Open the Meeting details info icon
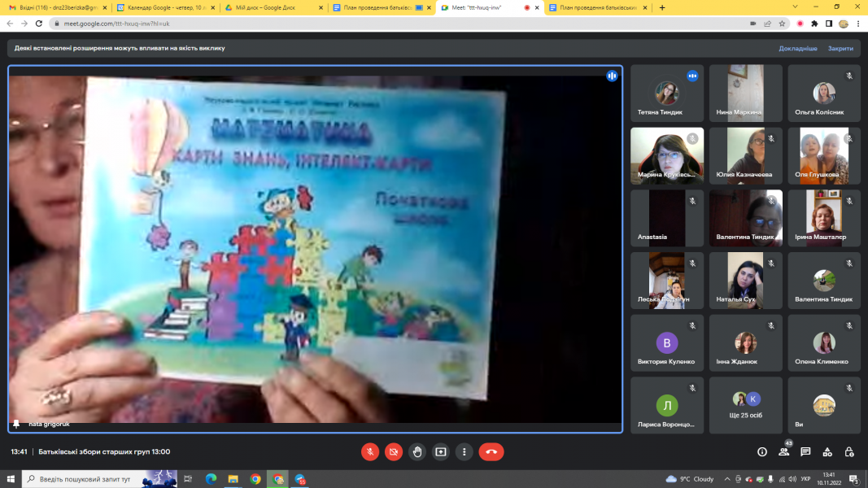 point(762,451)
